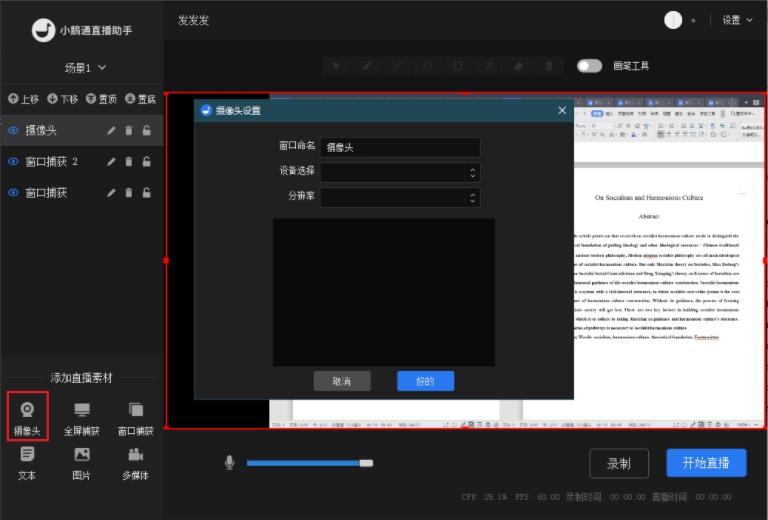
Task: Add a 多媒体 multimedia source
Action: coord(135,462)
